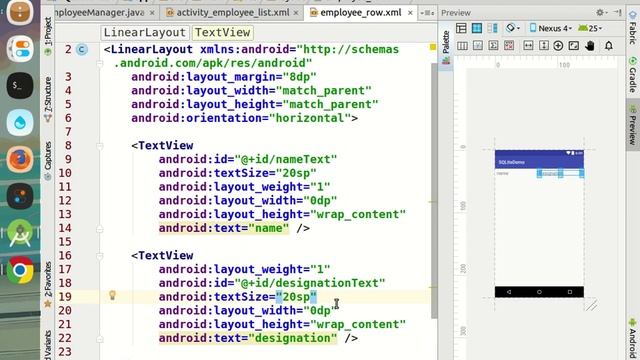Open the Android Model tool window
Viewport: 640px width, 360px height.
click(x=633, y=339)
